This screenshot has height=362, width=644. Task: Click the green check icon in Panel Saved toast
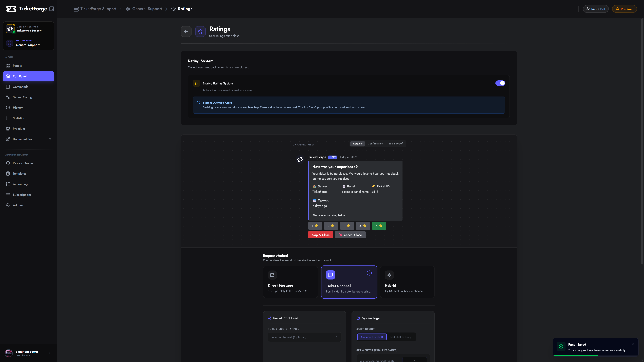click(561, 346)
